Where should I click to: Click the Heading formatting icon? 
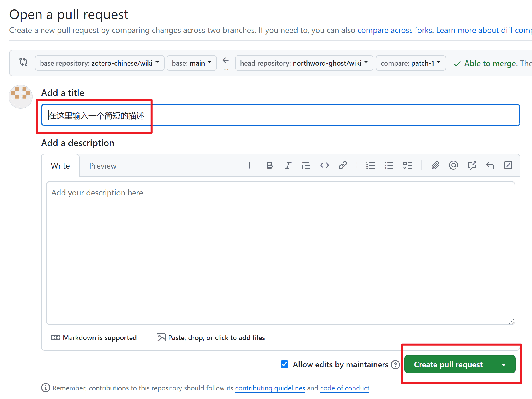(251, 165)
